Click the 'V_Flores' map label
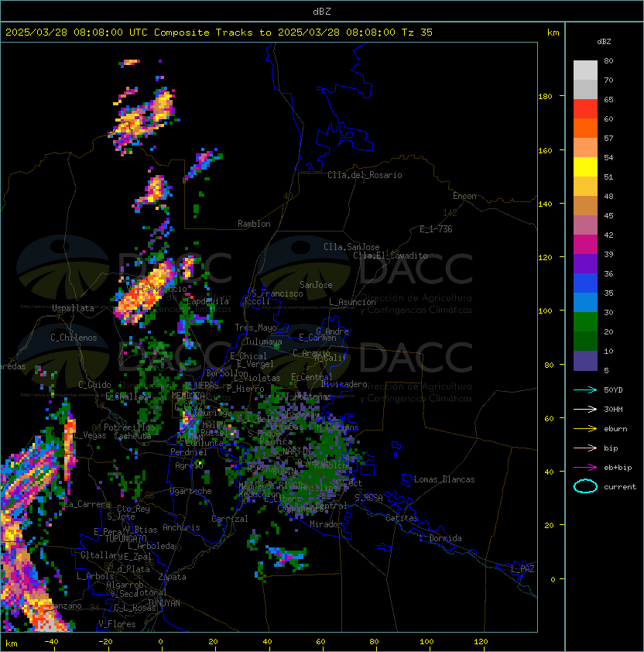This screenshot has height=652, width=644. 117,624
